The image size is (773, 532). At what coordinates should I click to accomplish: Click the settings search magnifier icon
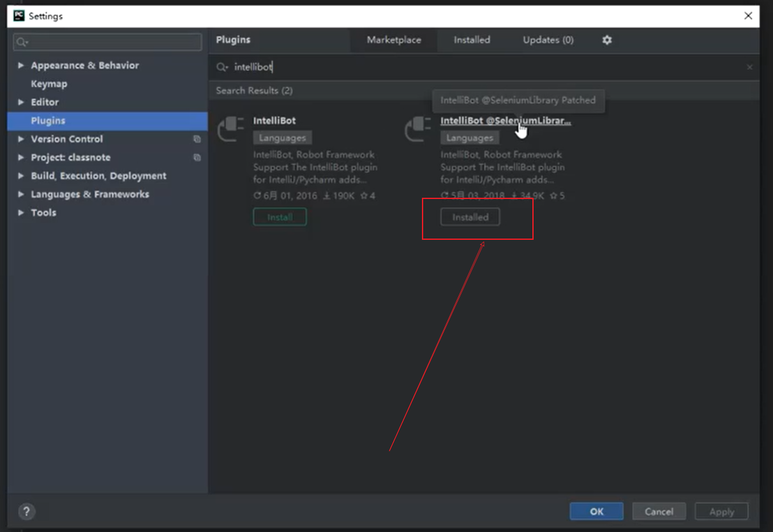(x=22, y=42)
